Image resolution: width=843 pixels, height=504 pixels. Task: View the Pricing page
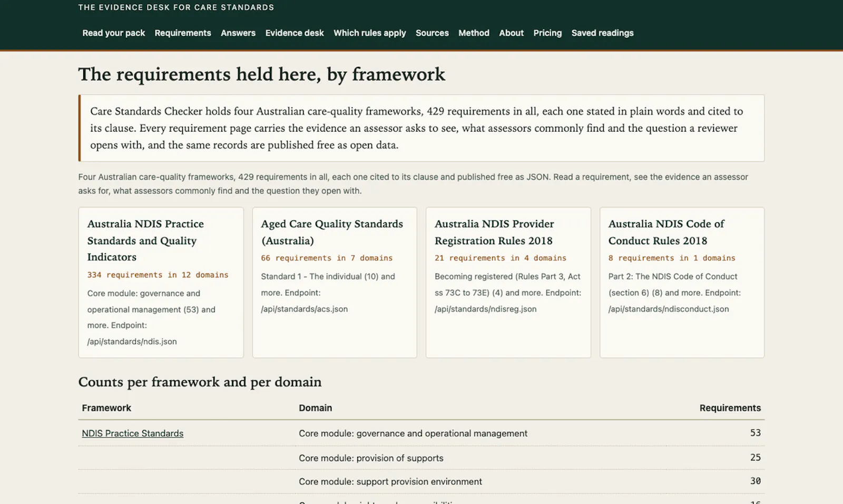[x=547, y=33]
